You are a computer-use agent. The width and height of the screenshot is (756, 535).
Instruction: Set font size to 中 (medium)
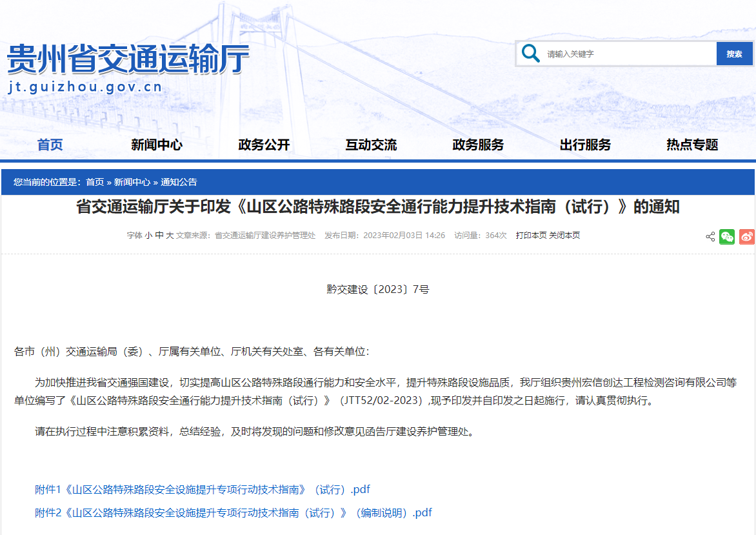pos(159,236)
